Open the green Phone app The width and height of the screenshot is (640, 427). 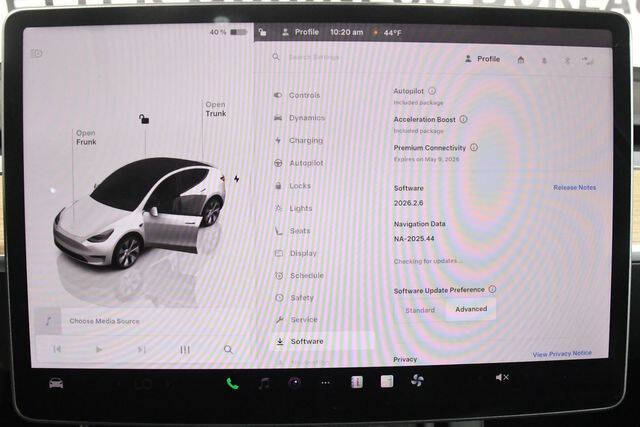pyautogui.click(x=233, y=383)
